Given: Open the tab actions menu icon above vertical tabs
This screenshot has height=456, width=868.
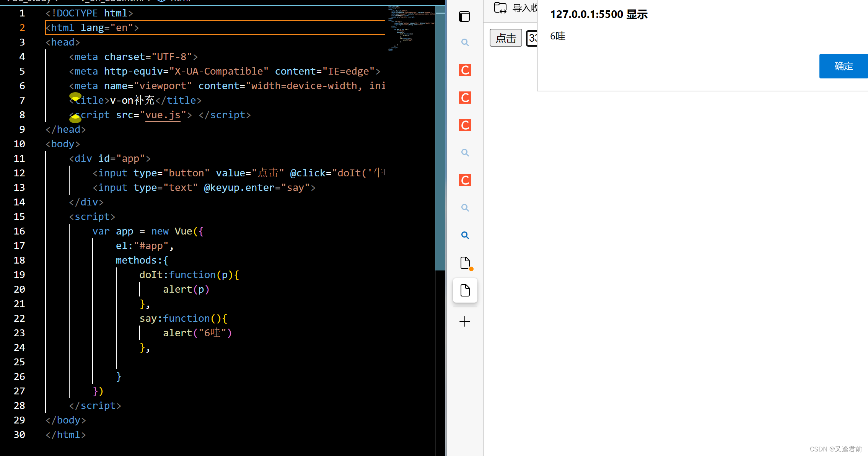Looking at the screenshot, I should coord(464,16).
